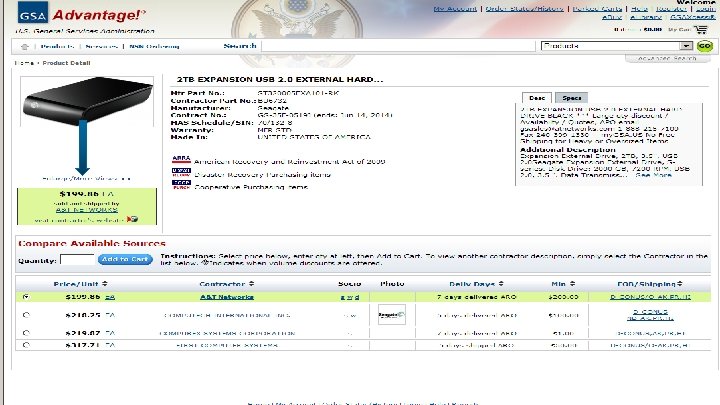
Task: Click A&T Networks link in the green price box
Action: (86, 210)
